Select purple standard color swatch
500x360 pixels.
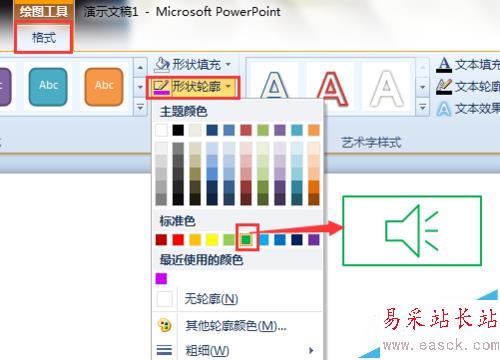click(314, 240)
